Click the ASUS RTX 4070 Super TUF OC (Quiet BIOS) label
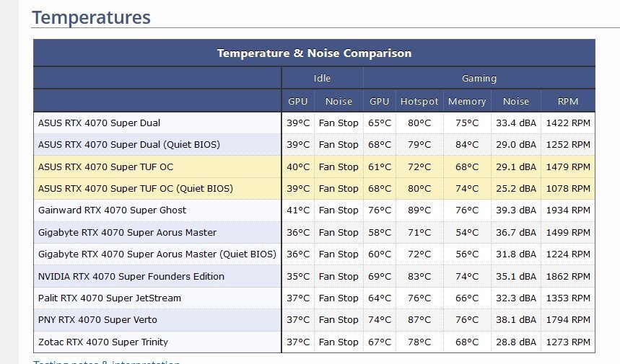This screenshot has width=620, height=364. click(136, 189)
